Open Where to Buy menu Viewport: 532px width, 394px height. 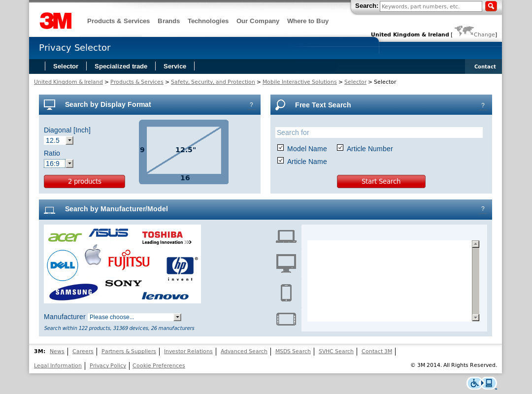(308, 21)
